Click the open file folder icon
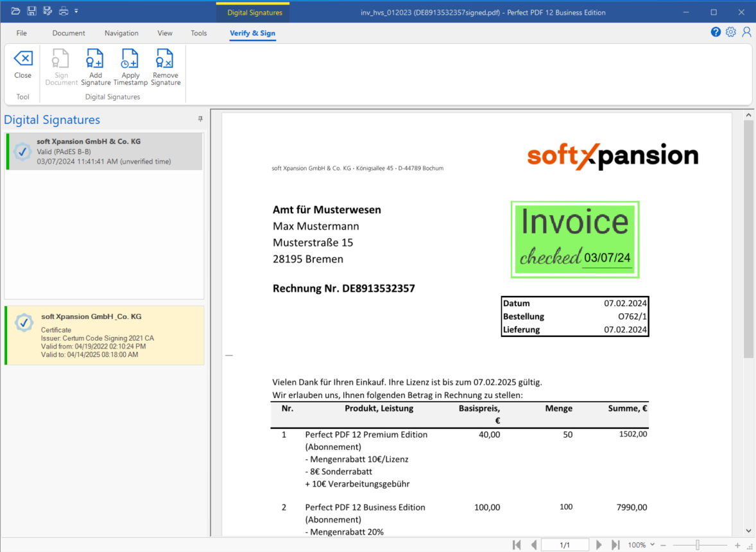The image size is (756, 552). (x=16, y=11)
